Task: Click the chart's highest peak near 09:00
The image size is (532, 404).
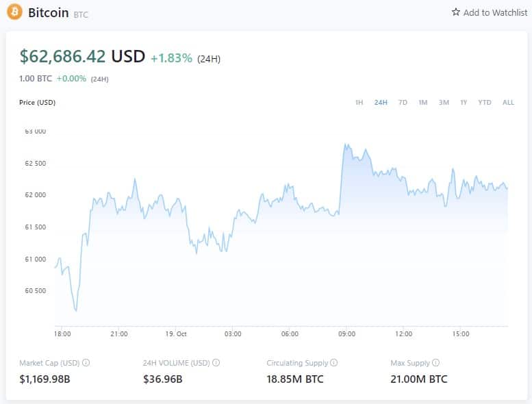Action: 345,144
